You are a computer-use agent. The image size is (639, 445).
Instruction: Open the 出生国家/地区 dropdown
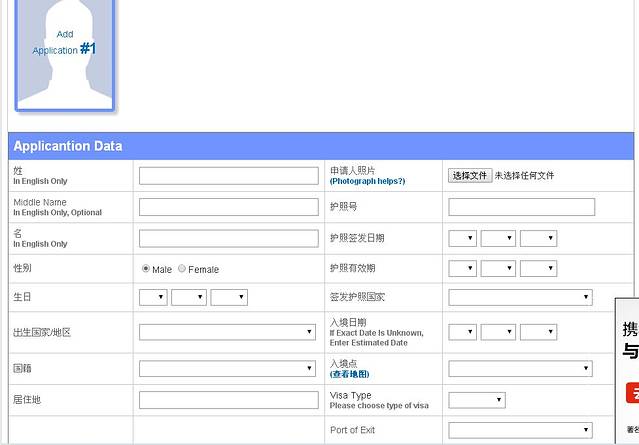(228, 332)
